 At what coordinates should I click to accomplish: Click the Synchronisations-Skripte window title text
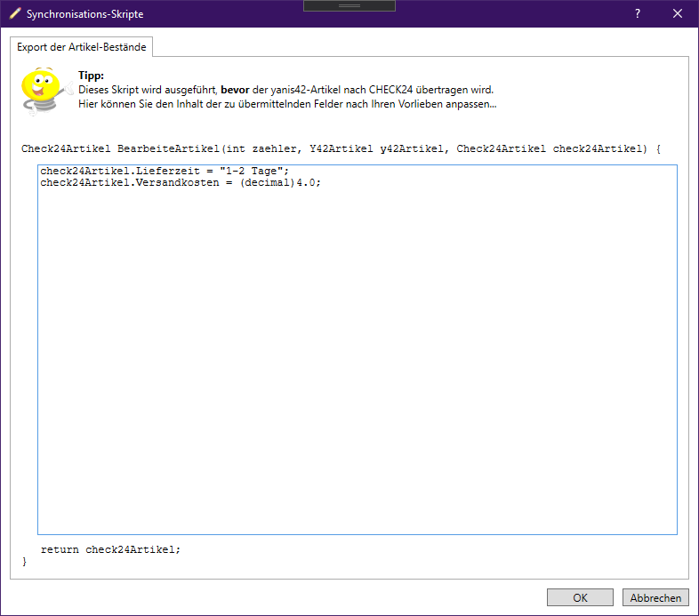point(84,14)
